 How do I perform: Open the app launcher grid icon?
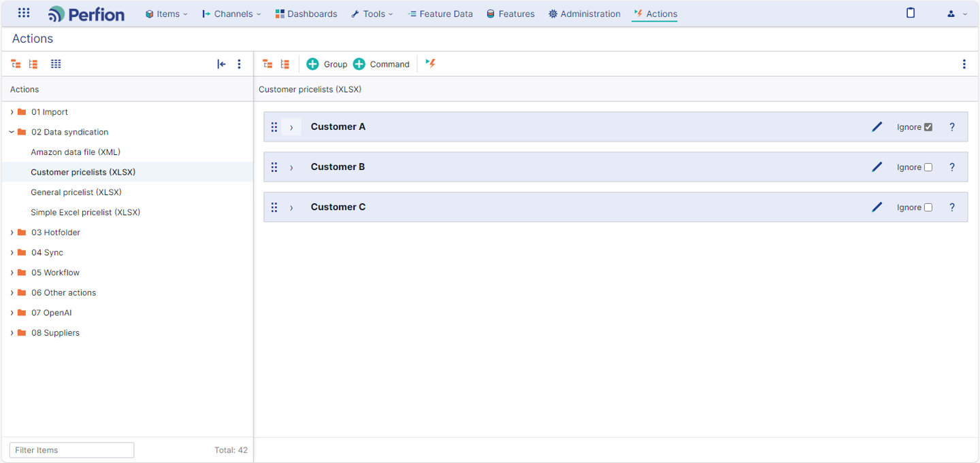(x=24, y=13)
